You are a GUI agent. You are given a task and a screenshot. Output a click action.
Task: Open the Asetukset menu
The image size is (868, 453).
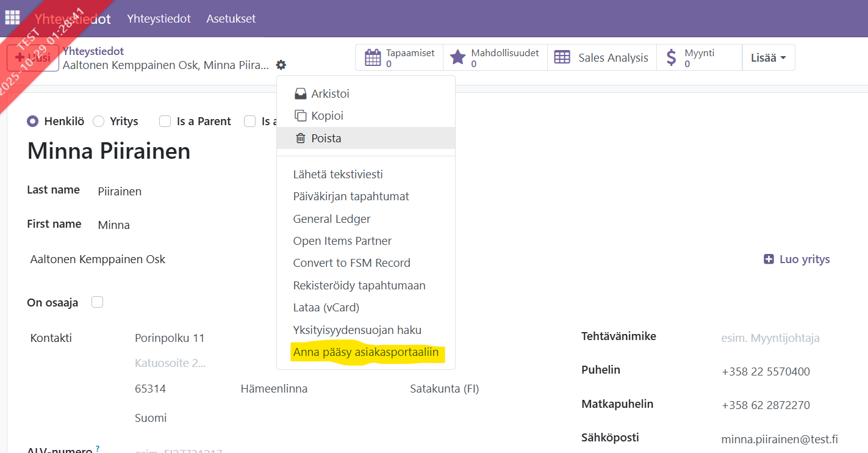231,18
